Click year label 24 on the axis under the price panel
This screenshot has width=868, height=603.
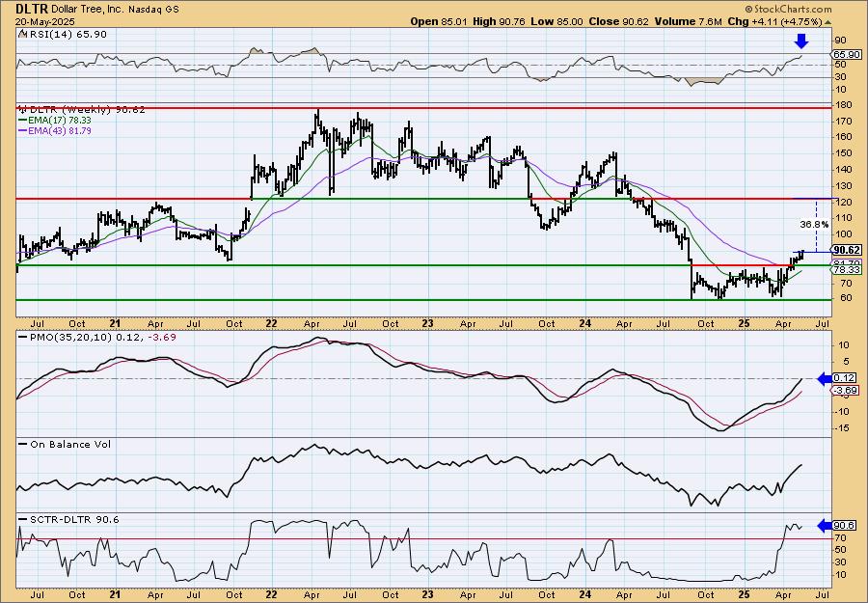[x=585, y=323]
